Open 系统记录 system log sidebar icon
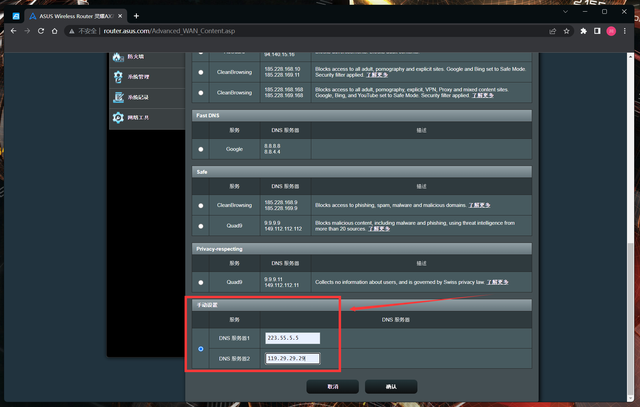This screenshot has width=640, height=407. 119,97
